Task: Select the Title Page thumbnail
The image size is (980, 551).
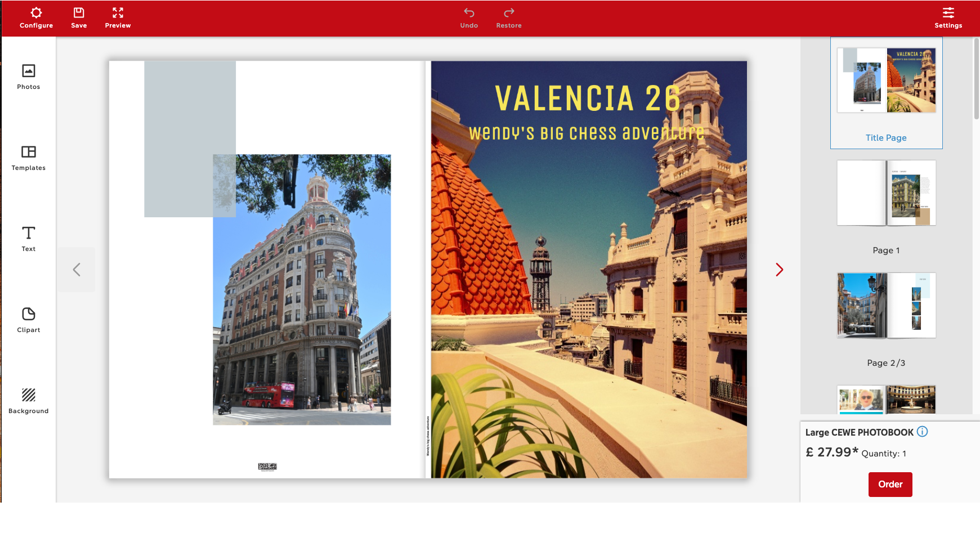Action: click(x=887, y=93)
